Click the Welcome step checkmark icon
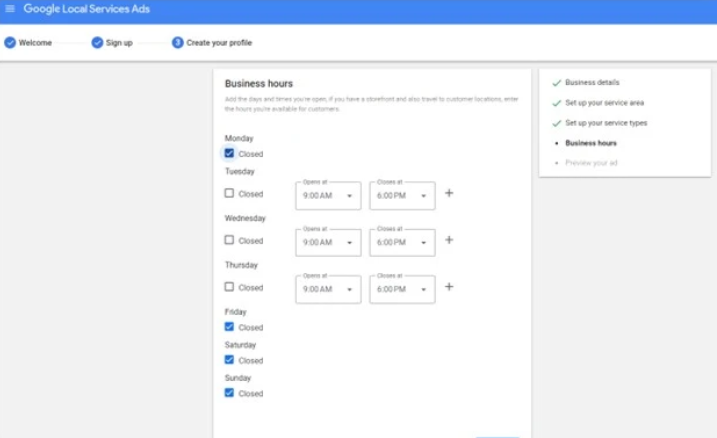This screenshot has height=438, width=717. coord(10,43)
